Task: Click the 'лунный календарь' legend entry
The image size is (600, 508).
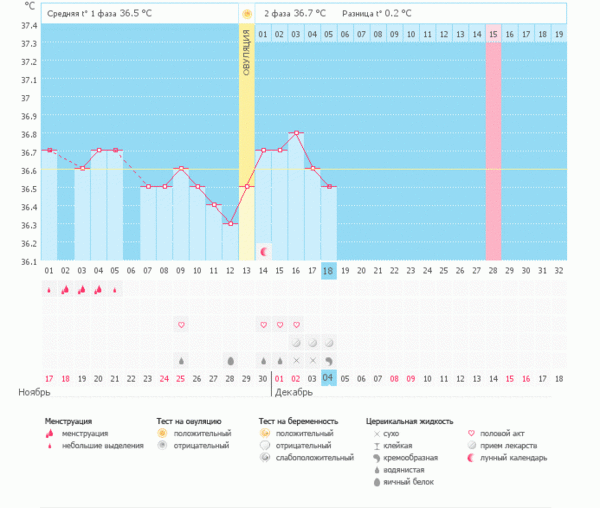Action: pyautogui.click(x=512, y=458)
